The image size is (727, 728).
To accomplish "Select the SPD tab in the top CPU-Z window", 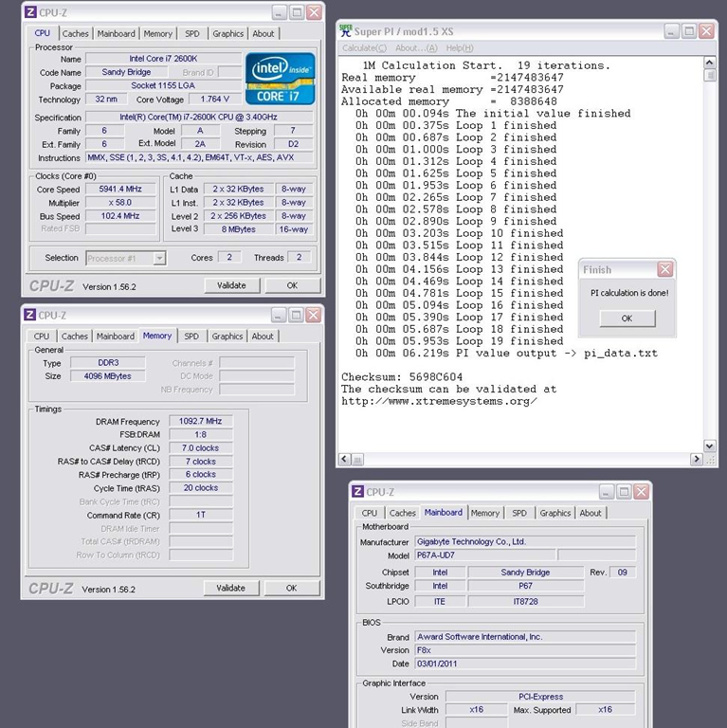I will 192,33.
